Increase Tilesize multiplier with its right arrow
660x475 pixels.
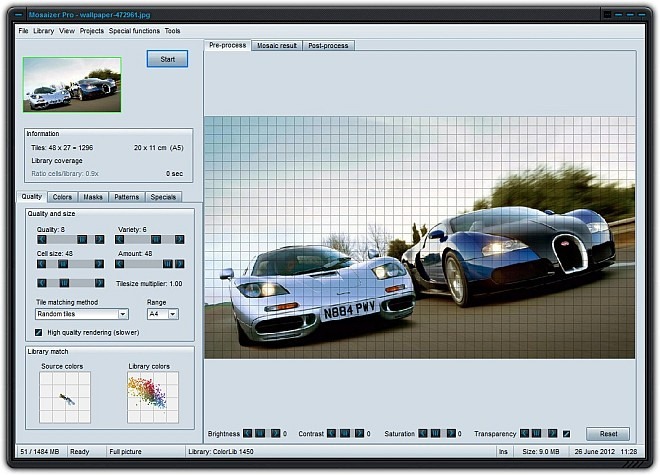click(x=99, y=283)
